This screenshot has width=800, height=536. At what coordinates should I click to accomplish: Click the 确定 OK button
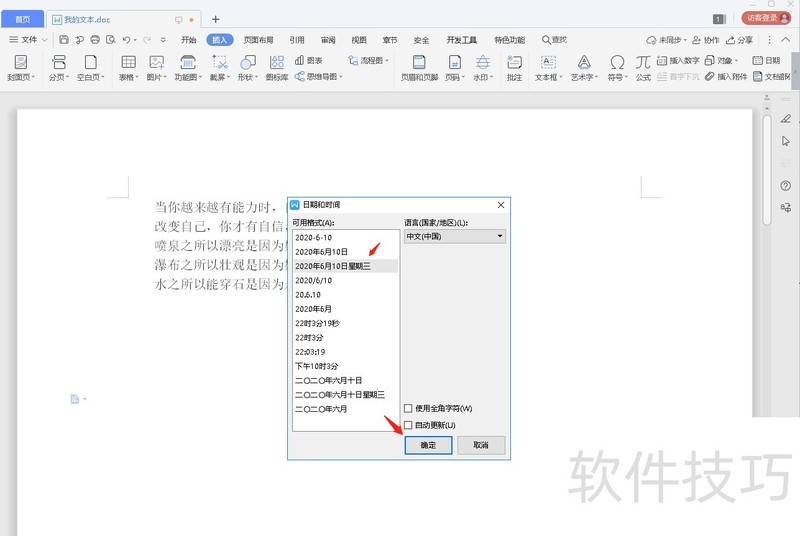coord(428,445)
